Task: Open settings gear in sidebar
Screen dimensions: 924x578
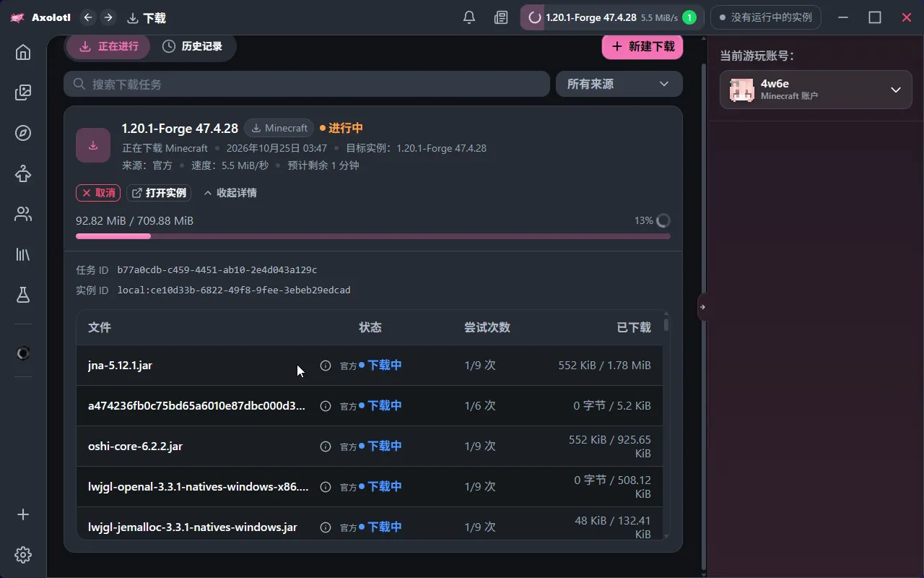Action: click(23, 555)
